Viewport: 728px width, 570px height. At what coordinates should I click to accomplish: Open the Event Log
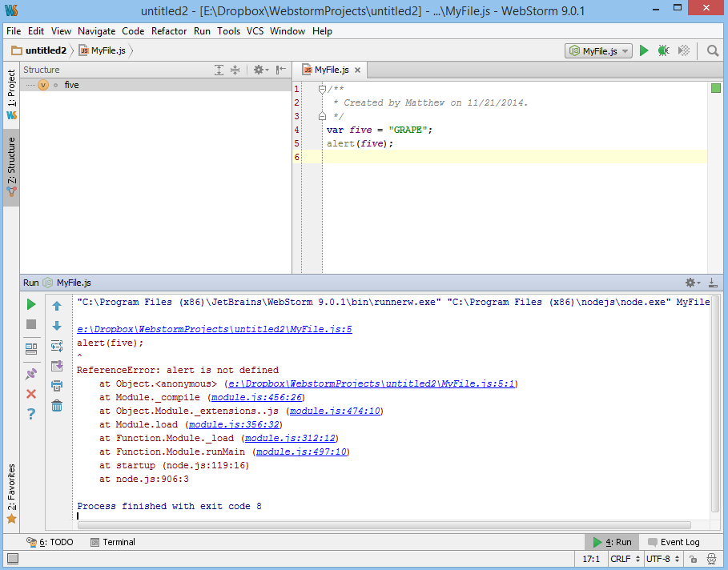[674, 542]
